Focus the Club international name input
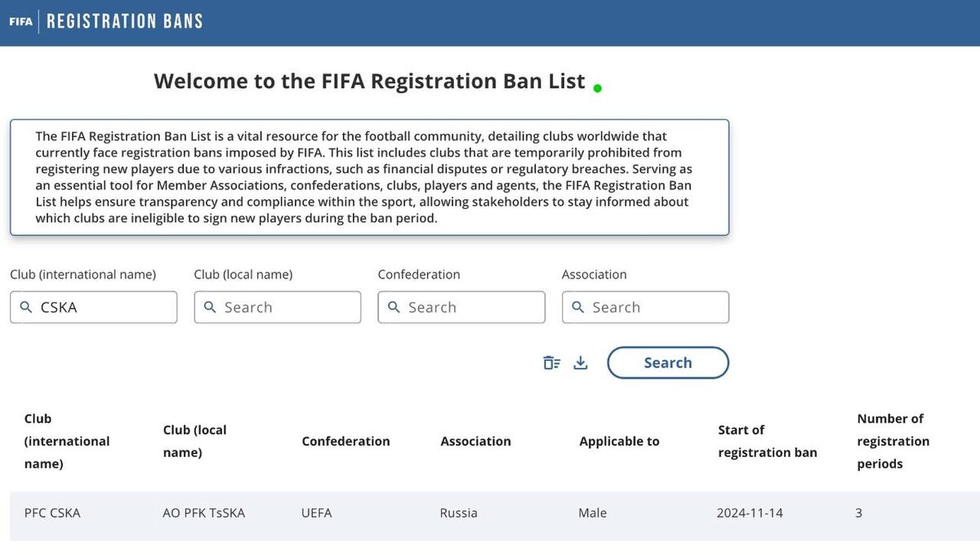Image resolution: width=980 pixels, height=555 pixels. click(x=93, y=308)
